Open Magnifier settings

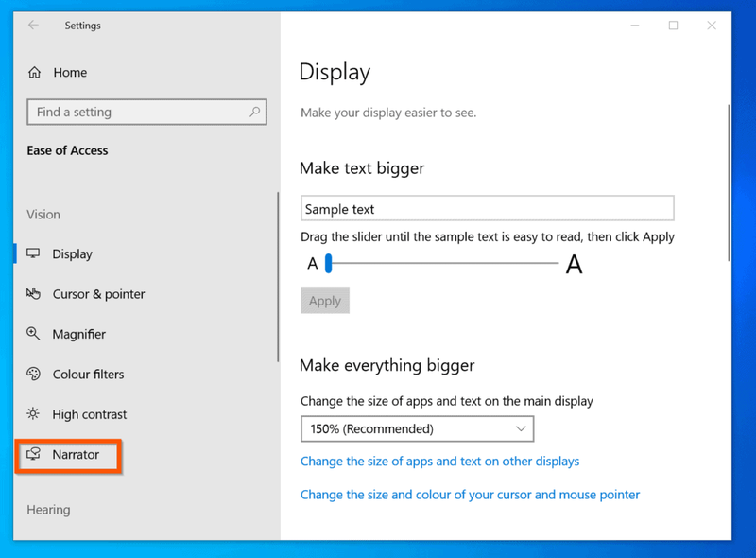click(79, 334)
